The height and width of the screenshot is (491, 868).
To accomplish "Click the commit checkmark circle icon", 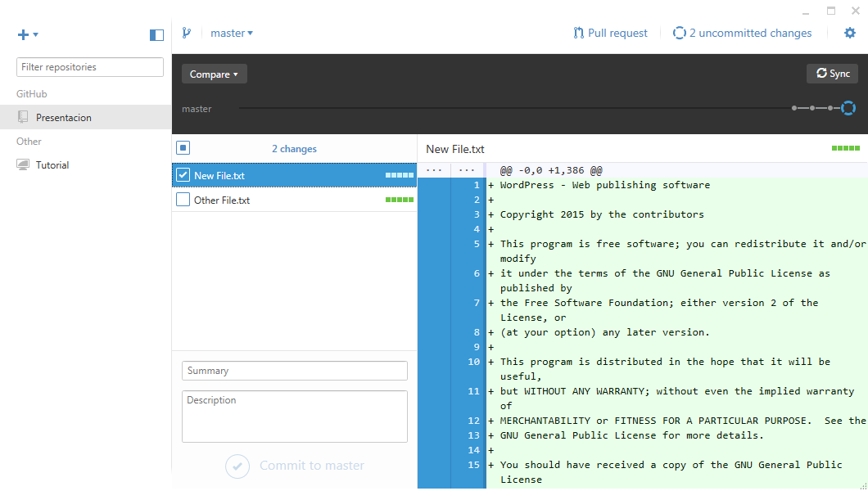I will 237,466.
